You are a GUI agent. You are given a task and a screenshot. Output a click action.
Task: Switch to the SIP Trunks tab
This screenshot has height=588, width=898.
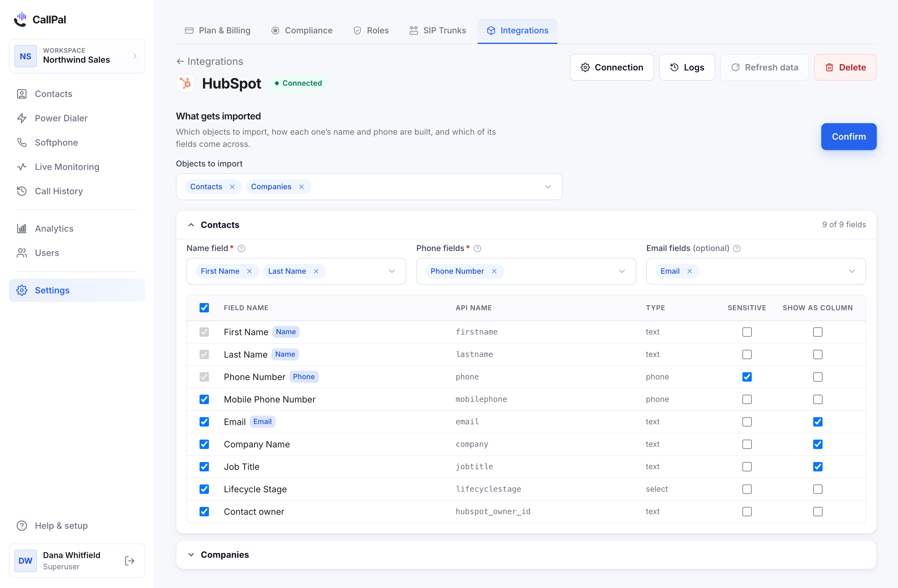click(x=438, y=31)
